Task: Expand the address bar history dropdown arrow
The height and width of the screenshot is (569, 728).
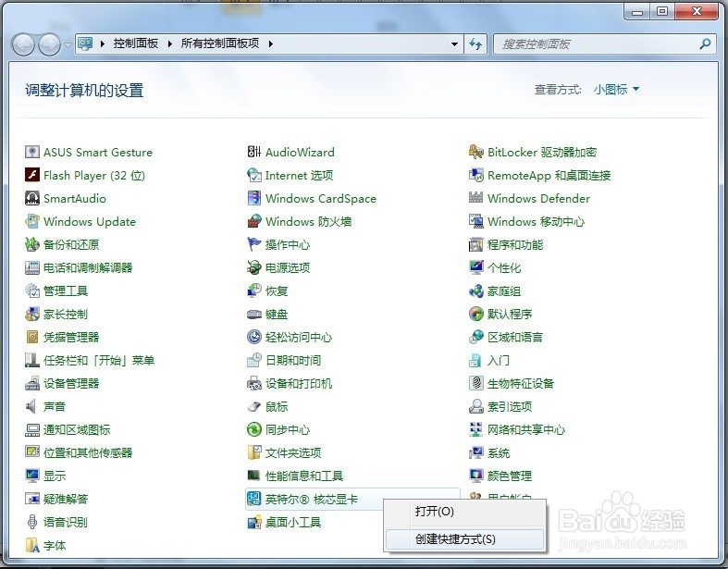Action: 454,44
